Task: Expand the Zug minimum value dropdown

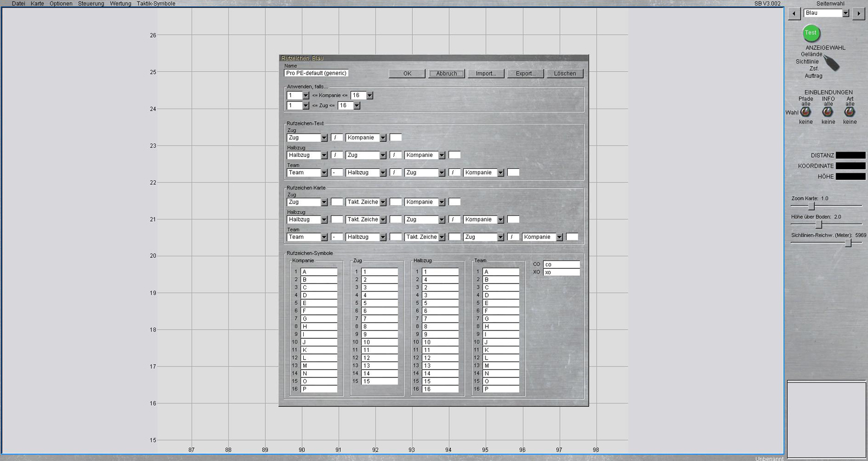Action: coord(305,106)
